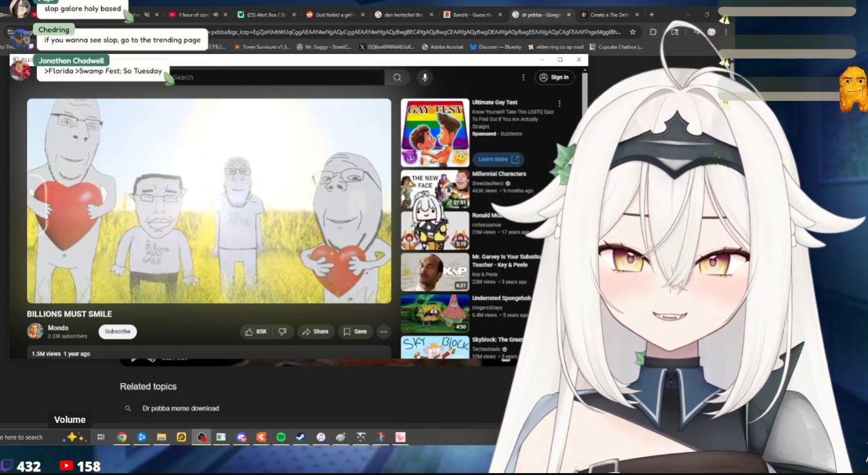The width and height of the screenshot is (868, 475).
Task: Share the BILLIONS MUST SMILE video
Action: pos(316,331)
